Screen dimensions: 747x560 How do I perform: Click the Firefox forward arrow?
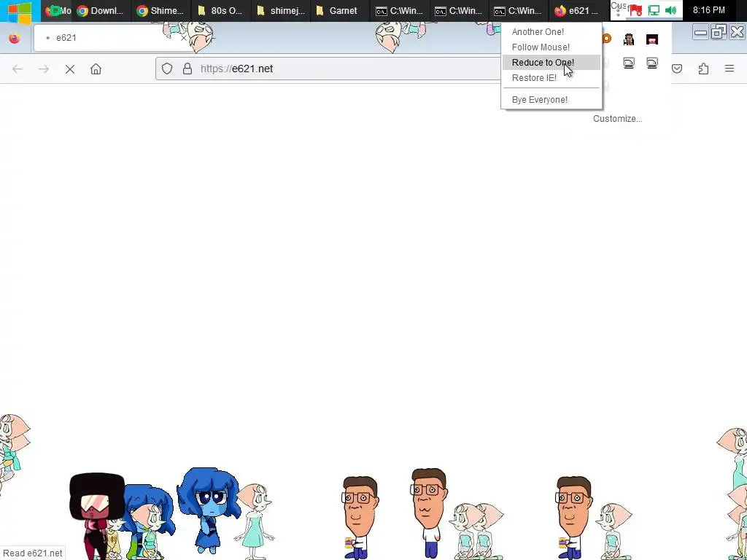click(43, 69)
